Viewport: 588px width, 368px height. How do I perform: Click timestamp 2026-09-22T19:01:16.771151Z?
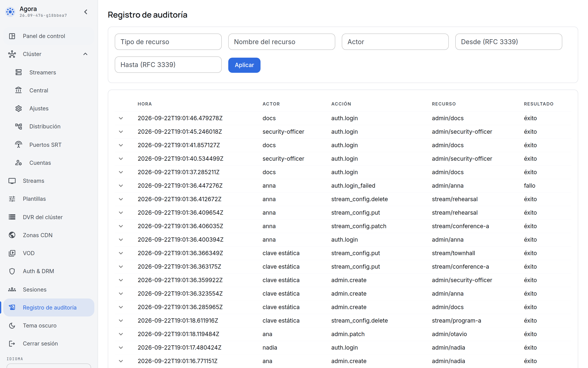coord(177,361)
